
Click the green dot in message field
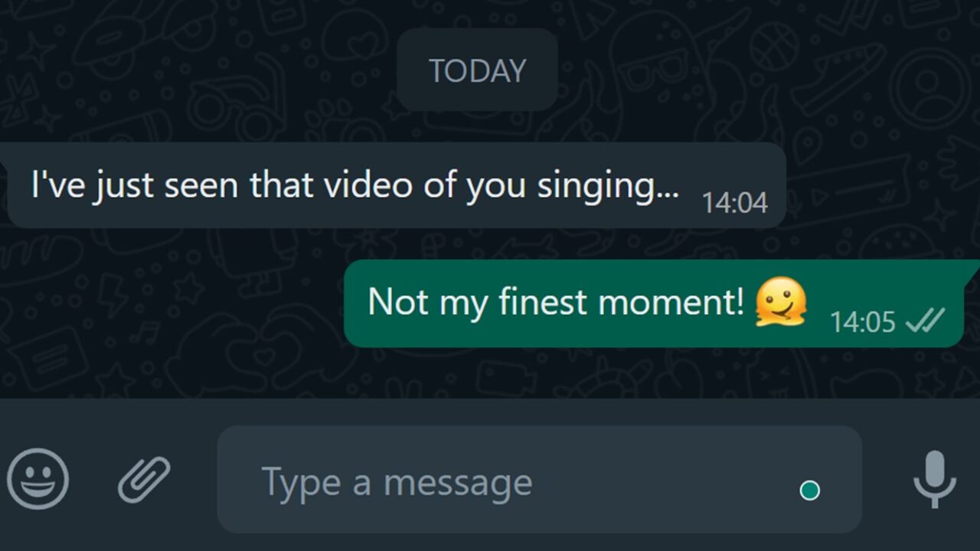809,491
